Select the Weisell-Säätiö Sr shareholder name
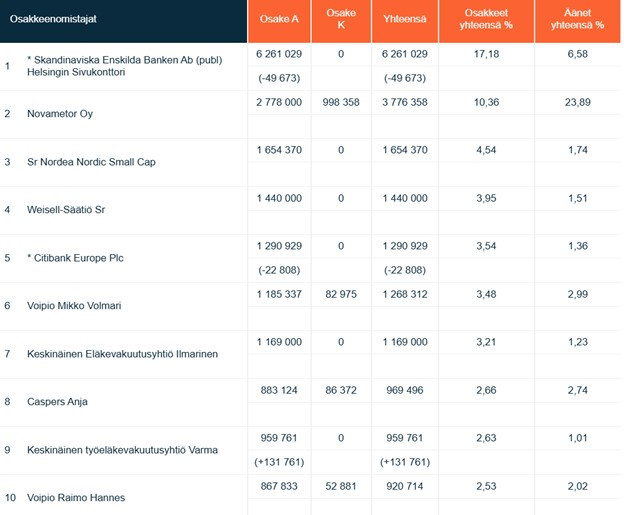Viewport: 624px width, 515px height. (x=66, y=210)
